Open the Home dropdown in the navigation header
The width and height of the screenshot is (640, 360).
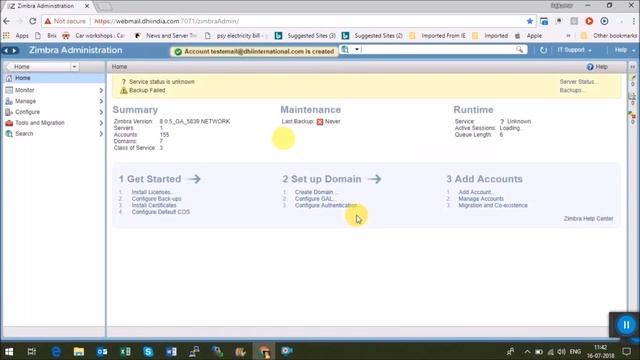click(x=74, y=67)
